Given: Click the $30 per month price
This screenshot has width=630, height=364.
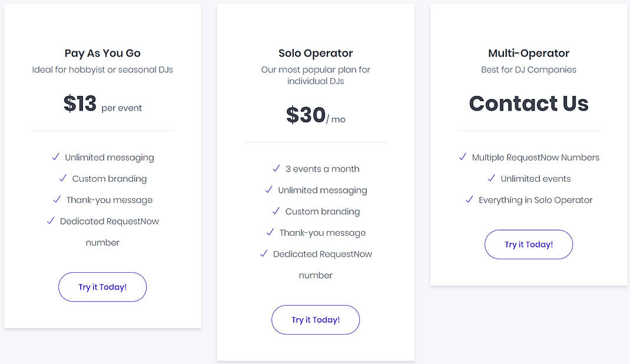Looking at the screenshot, I should coord(316,115).
